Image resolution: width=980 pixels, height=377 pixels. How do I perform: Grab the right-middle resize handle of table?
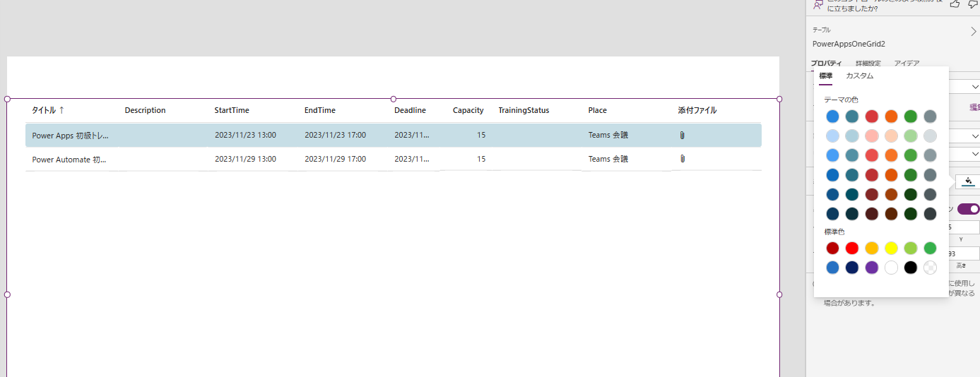pos(779,294)
